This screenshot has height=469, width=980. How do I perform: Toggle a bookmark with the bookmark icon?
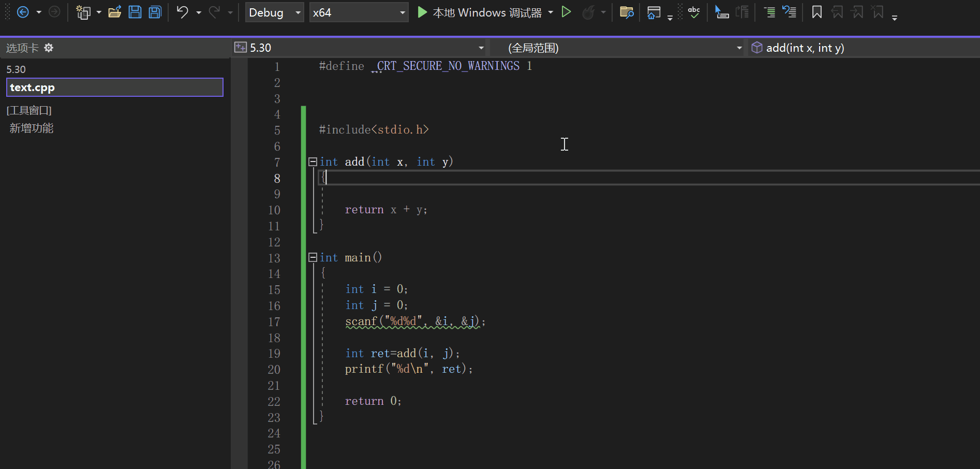pyautogui.click(x=817, y=12)
